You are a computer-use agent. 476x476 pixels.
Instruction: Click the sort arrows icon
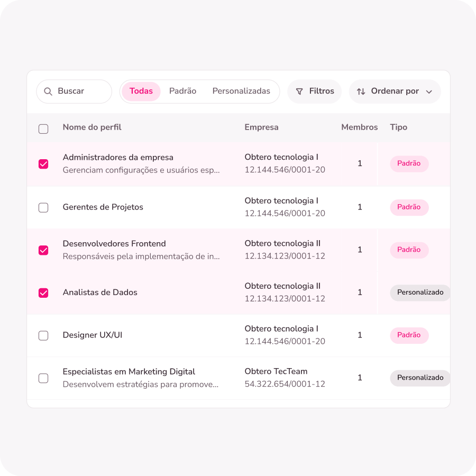click(x=361, y=91)
